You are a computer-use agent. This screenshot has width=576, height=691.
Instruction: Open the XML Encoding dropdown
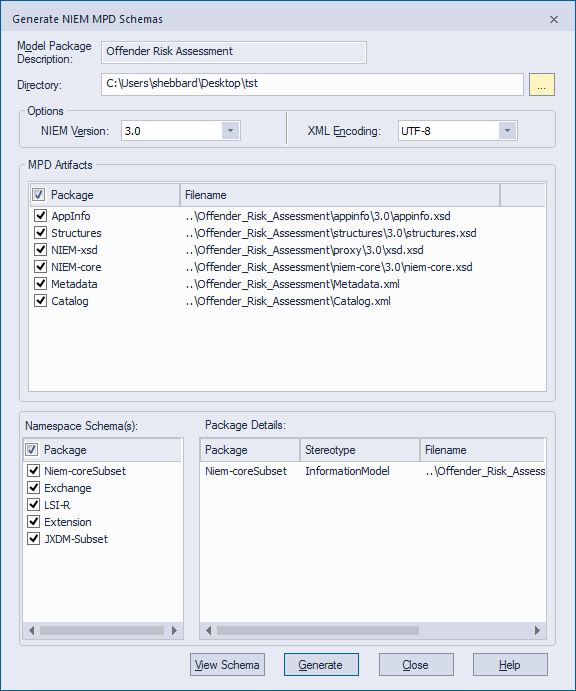point(507,131)
